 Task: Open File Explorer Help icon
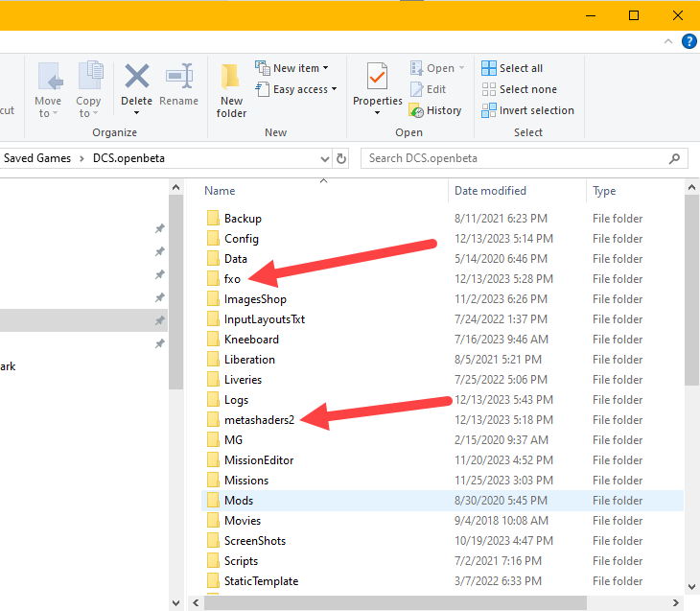689,41
